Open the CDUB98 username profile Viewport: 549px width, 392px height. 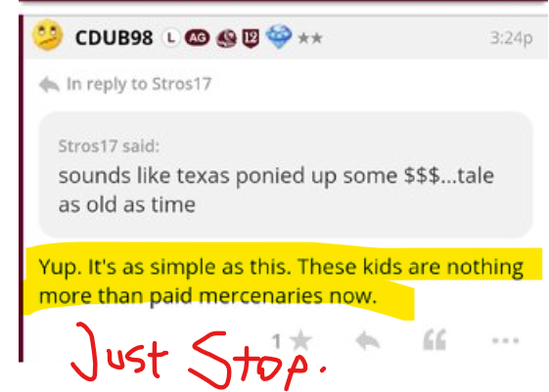pos(114,37)
